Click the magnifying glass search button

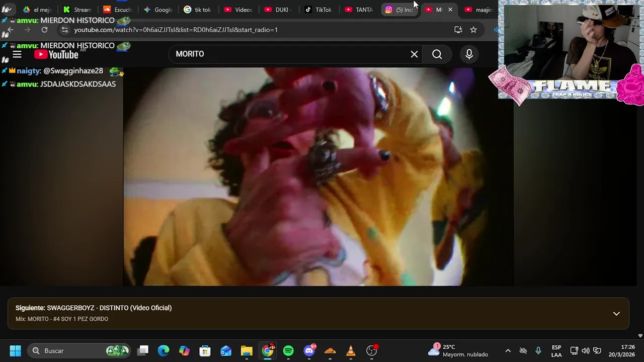click(x=437, y=54)
